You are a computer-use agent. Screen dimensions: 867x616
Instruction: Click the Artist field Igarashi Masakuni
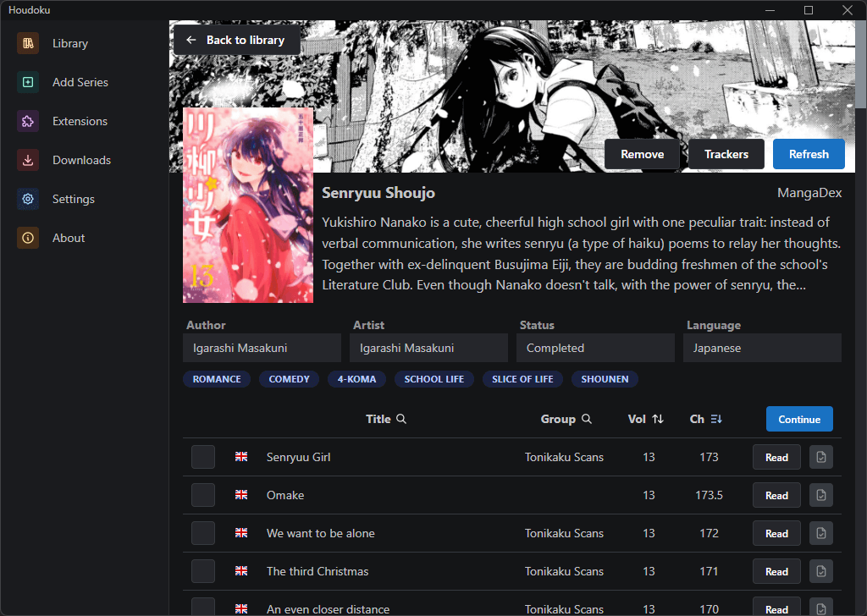(x=428, y=348)
